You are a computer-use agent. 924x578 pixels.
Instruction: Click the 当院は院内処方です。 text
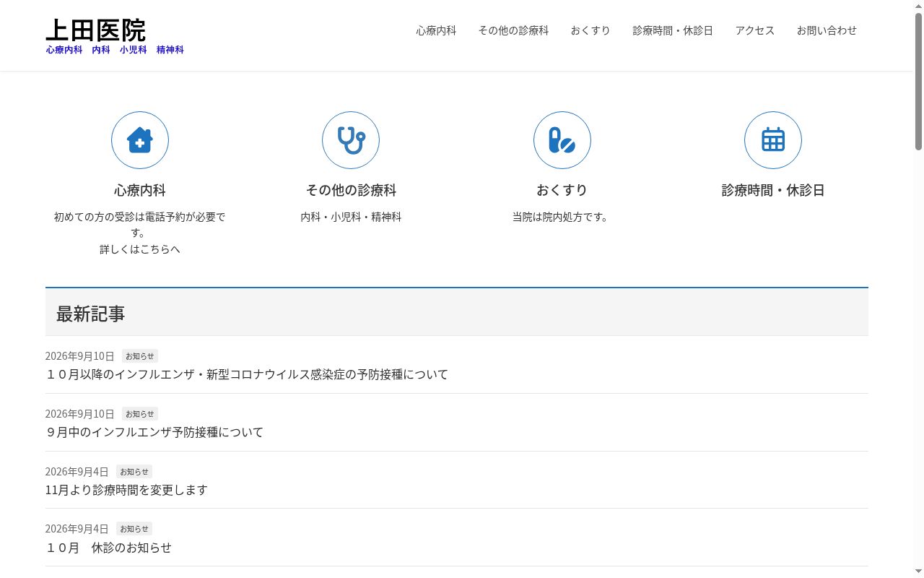click(560, 217)
